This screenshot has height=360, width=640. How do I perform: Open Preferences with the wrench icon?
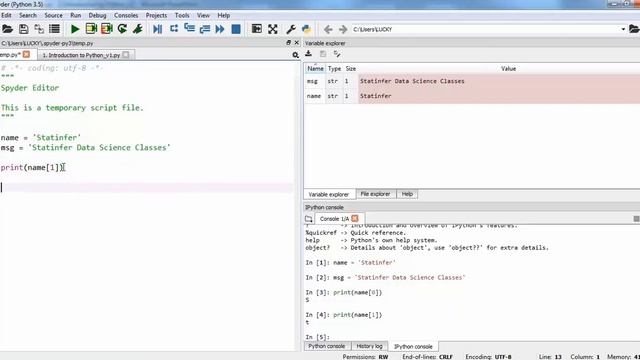[291, 29]
